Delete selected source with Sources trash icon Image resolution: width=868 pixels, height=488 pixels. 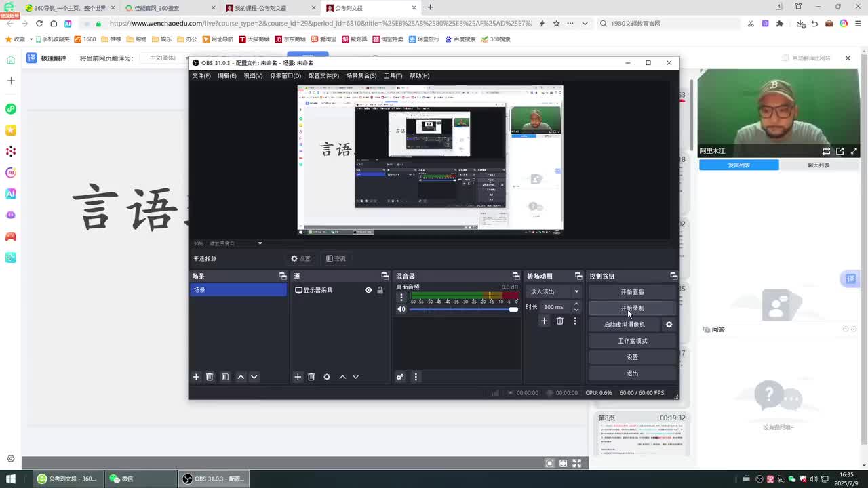pyautogui.click(x=311, y=377)
